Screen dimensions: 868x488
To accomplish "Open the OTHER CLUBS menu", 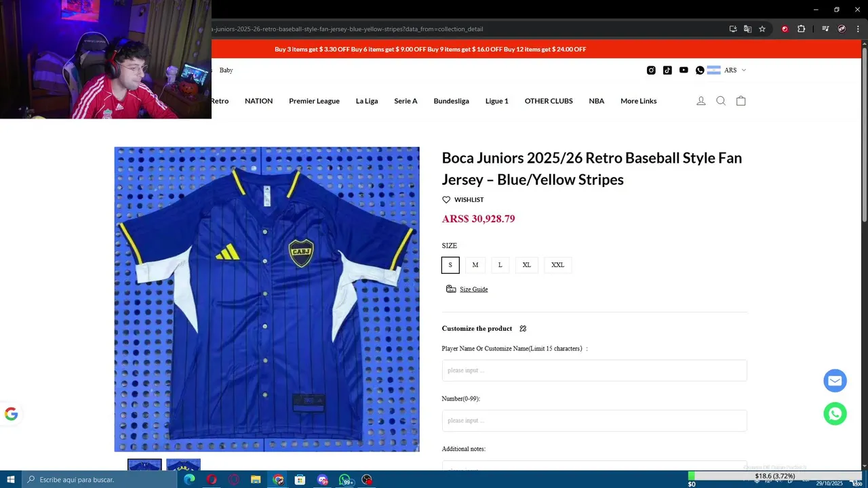I will [549, 101].
